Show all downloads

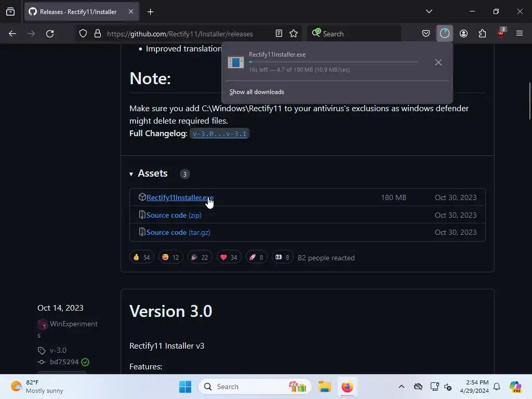257,92
